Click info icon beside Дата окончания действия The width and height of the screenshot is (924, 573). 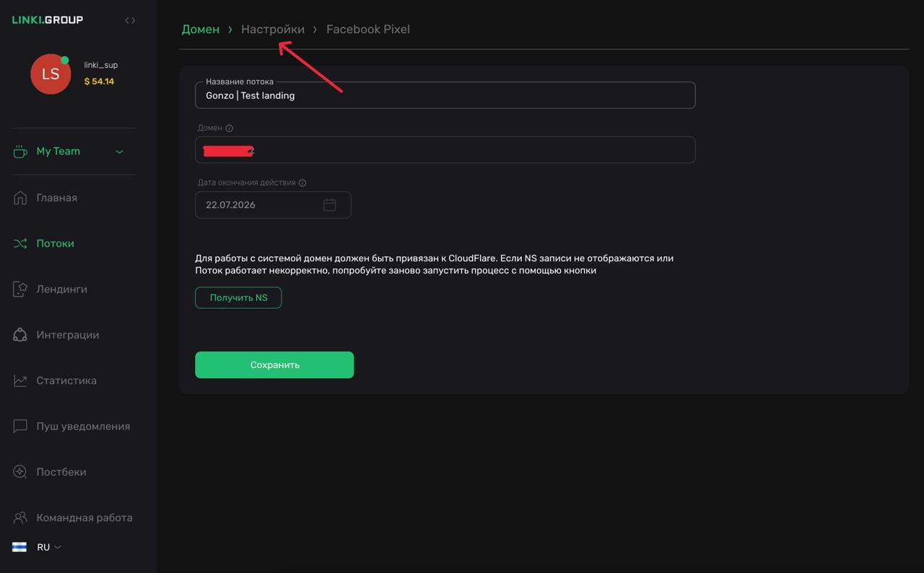point(302,183)
